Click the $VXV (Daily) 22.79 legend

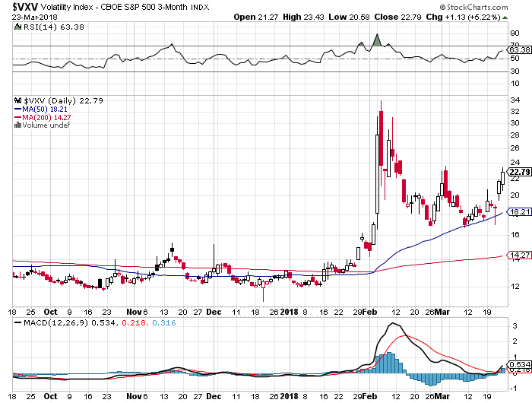[x=63, y=101]
